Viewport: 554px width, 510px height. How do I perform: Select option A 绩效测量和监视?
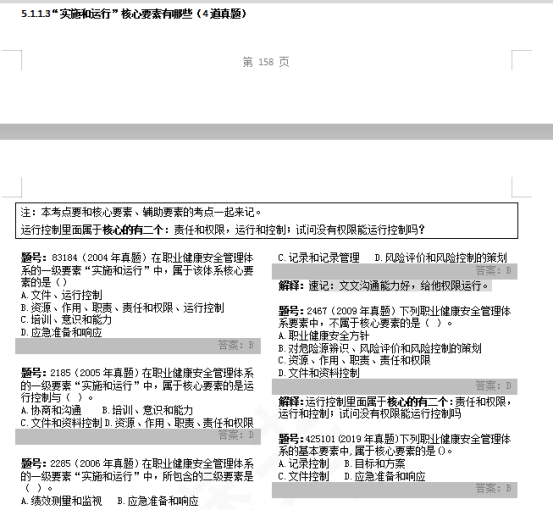61,500
